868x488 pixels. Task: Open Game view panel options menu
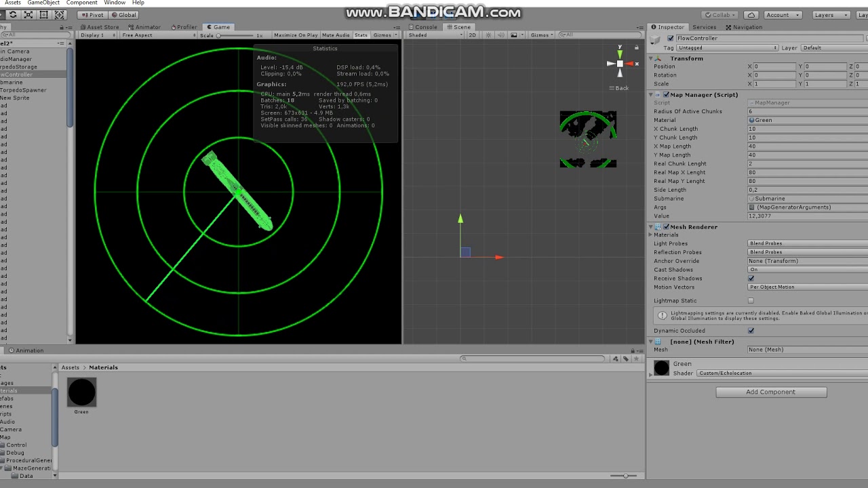pyautogui.click(x=397, y=27)
